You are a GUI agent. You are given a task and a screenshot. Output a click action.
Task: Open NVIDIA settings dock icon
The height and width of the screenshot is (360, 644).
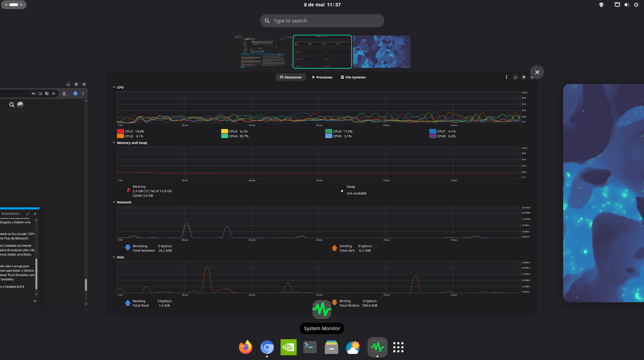(x=288, y=347)
